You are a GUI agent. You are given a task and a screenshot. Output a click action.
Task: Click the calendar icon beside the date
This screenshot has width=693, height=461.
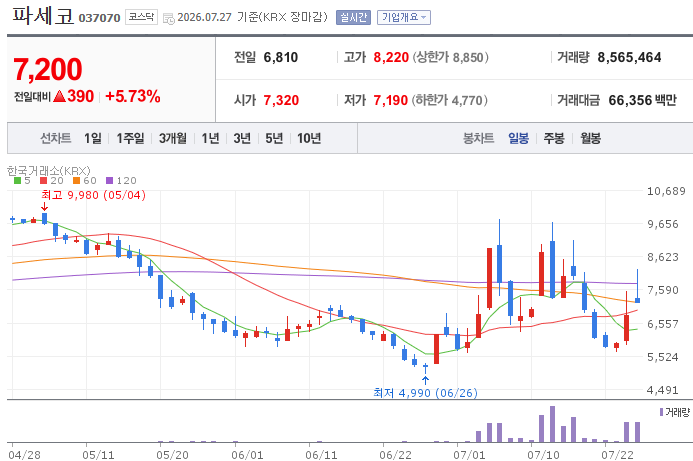coord(168,19)
